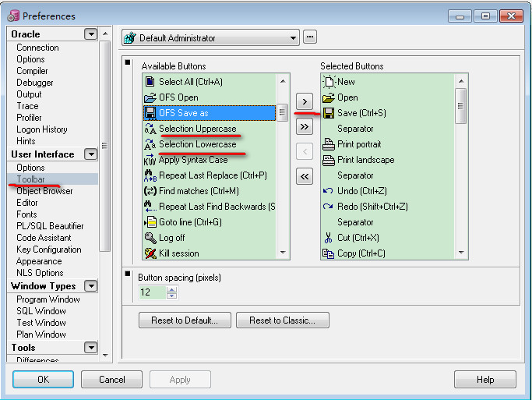Move selected button right with > arrow
Image resolution: width=532 pixels, height=400 pixels.
coord(305,101)
